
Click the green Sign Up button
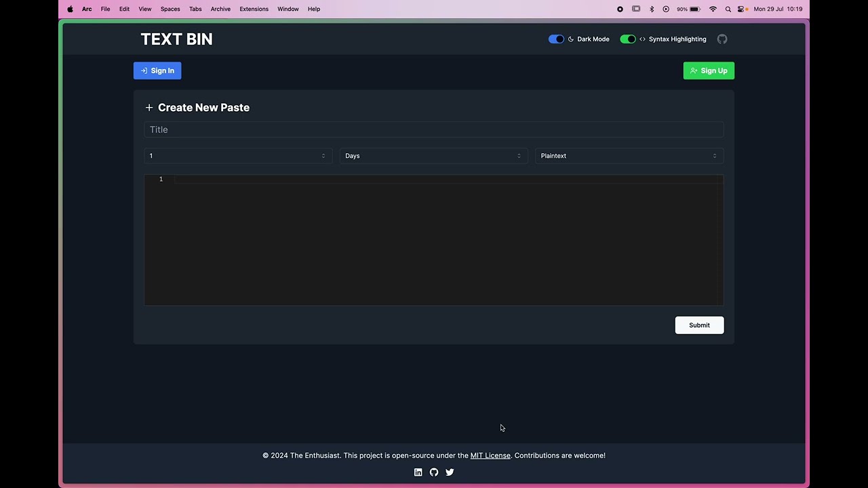[x=709, y=70]
